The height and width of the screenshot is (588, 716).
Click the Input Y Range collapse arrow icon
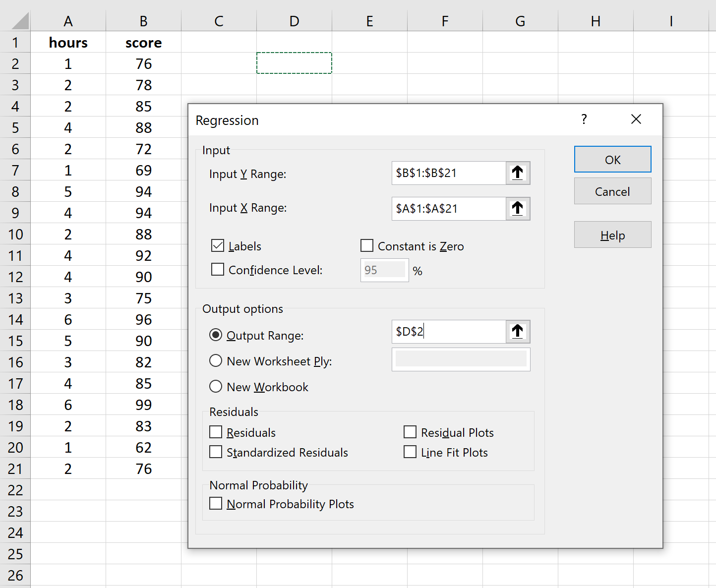(x=518, y=173)
